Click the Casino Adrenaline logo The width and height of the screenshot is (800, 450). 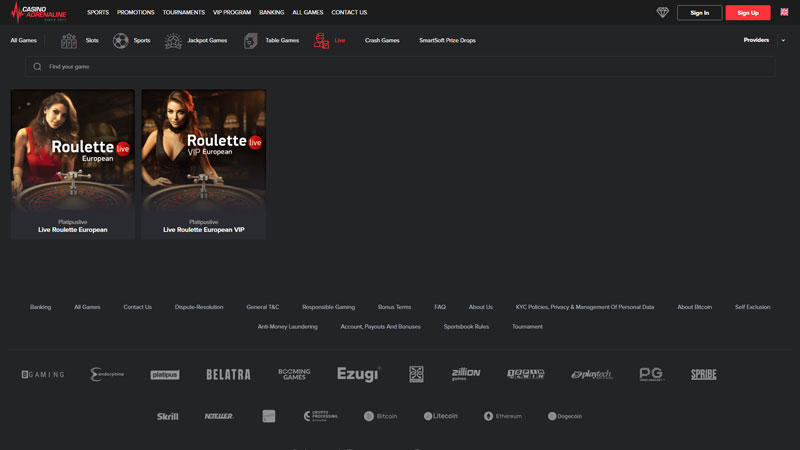[39, 12]
